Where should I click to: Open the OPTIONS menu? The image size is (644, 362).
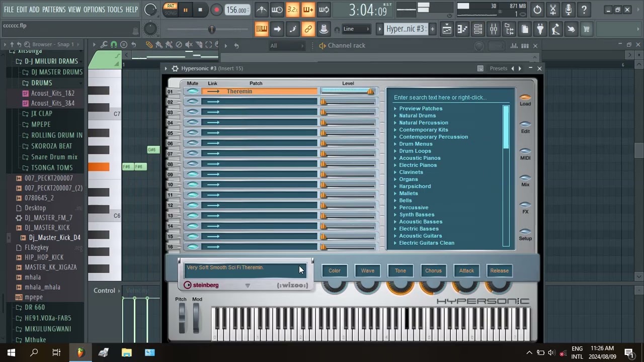(94, 10)
